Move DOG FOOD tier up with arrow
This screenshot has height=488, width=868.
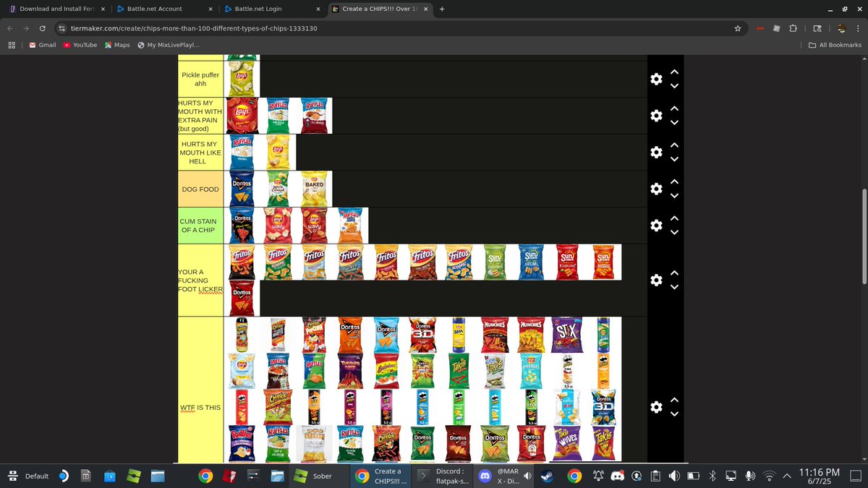click(674, 181)
